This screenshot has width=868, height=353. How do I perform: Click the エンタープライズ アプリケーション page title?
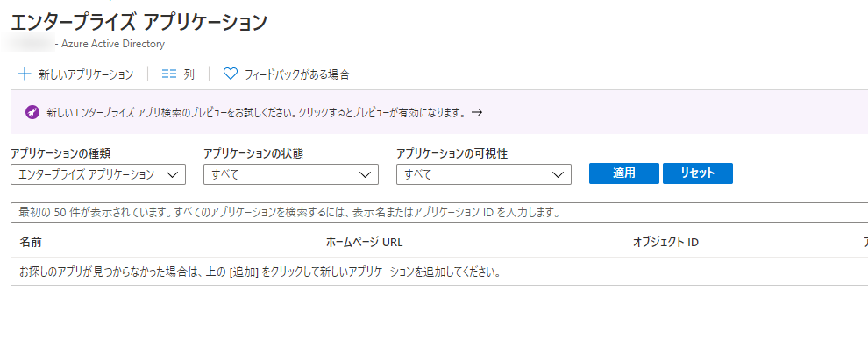139,22
